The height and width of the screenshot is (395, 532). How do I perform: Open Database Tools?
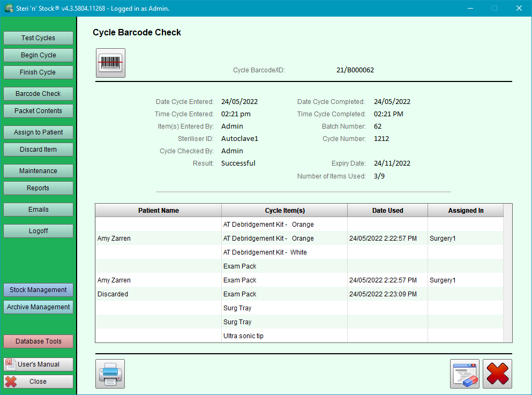tap(39, 341)
